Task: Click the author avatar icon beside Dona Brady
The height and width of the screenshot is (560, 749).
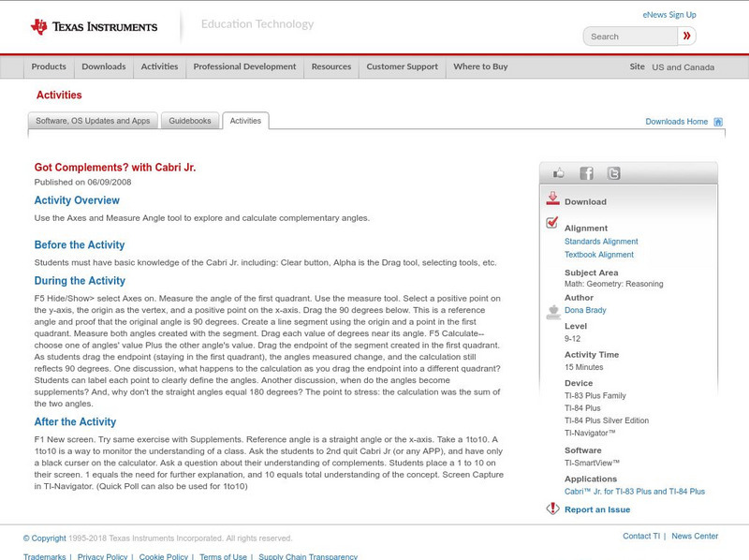Action: 551,312
